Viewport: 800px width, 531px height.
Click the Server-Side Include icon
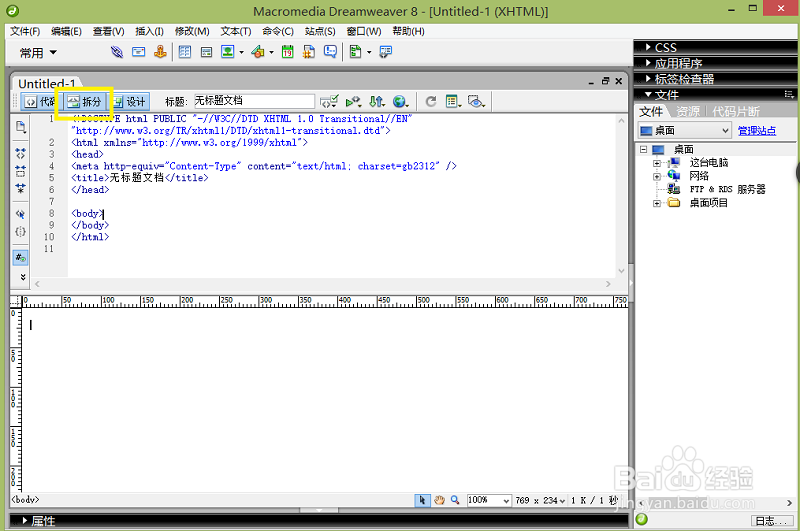click(309, 52)
